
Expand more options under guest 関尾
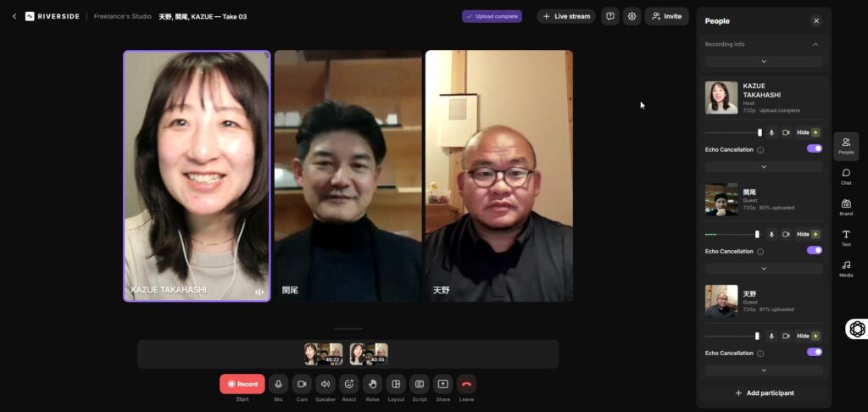point(763,269)
